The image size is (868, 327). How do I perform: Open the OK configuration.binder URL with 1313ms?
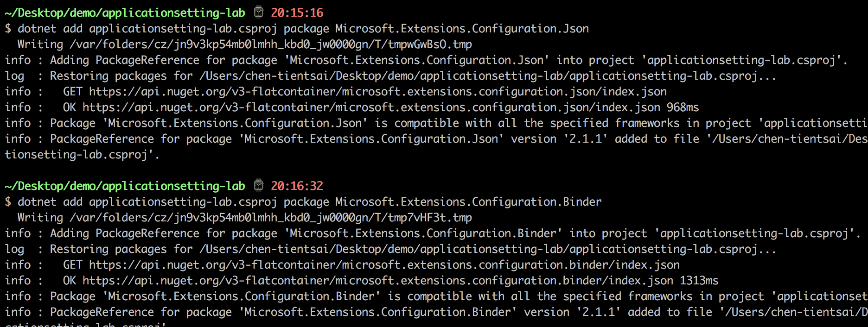coord(377,281)
